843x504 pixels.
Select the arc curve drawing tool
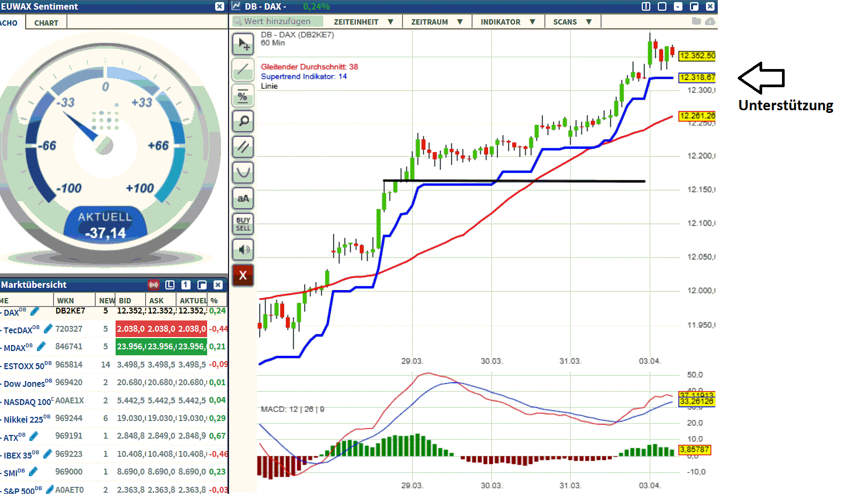click(x=243, y=172)
